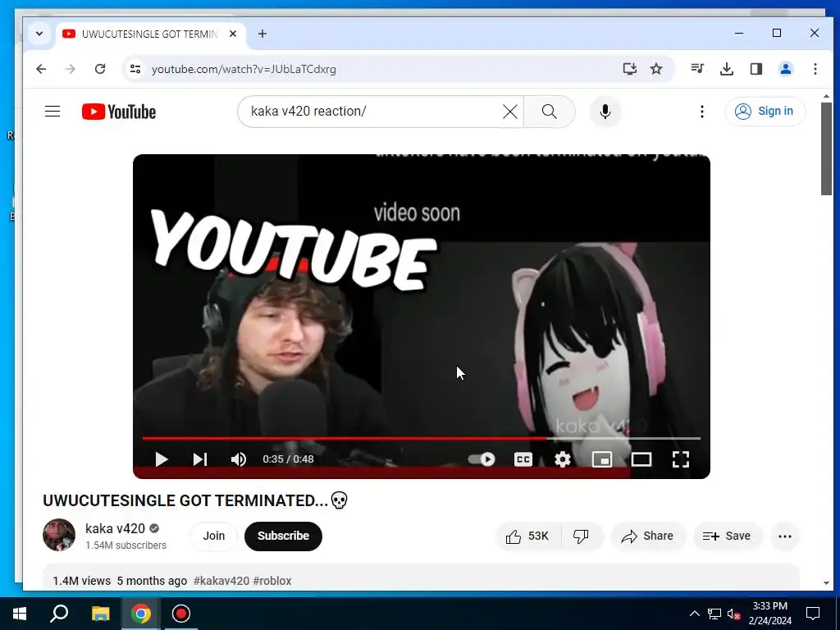Open more actions ellipsis menu
The height and width of the screenshot is (630, 840).
785,536
